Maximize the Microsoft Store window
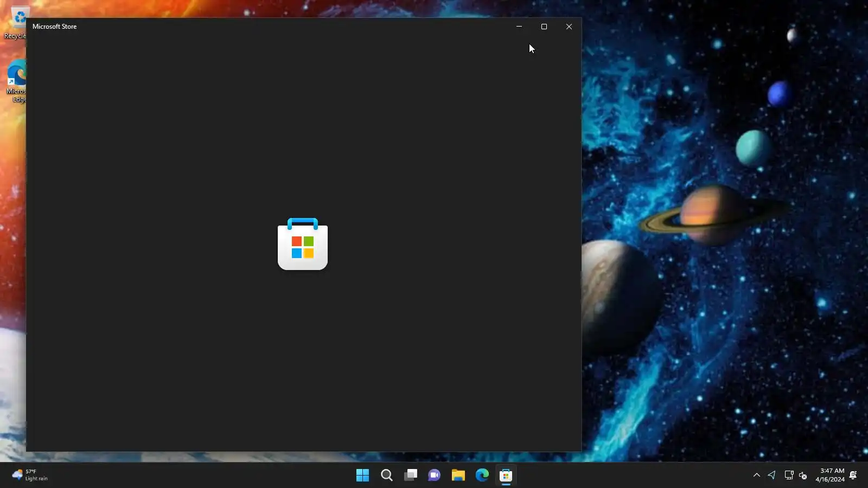Image resolution: width=868 pixels, height=488 pixels. (x=544, y=27)
